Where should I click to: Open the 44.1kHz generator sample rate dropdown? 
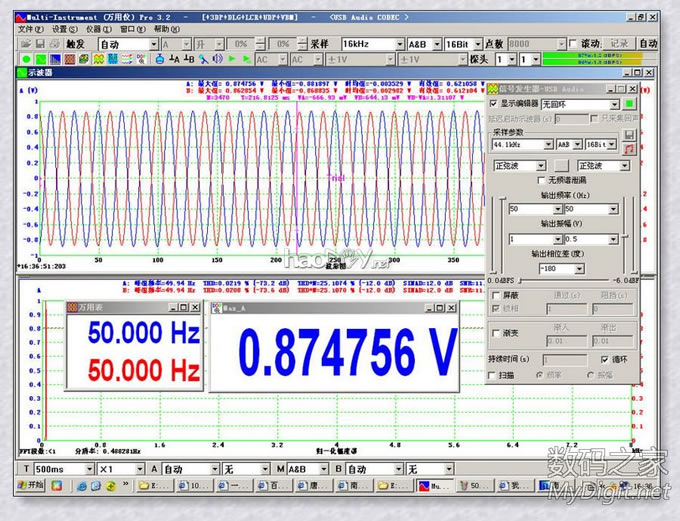548,144
